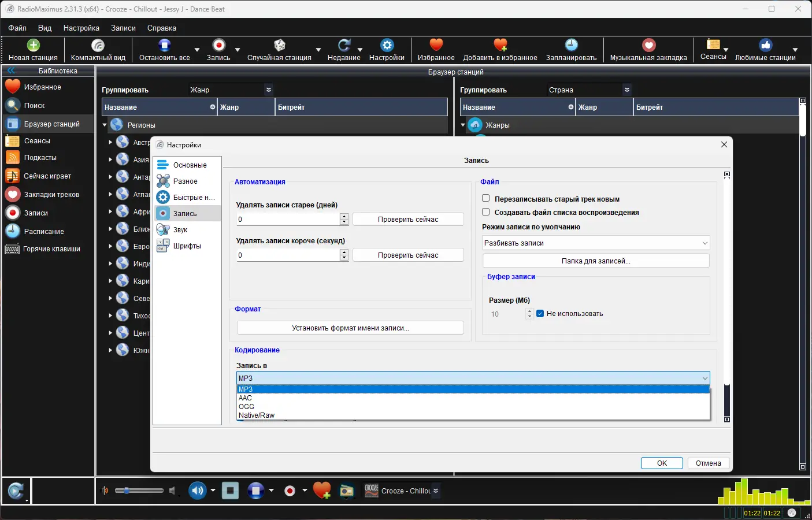The image size is (812, 520).
Task: Open the Записи menu
Action: (x=123, y=28)
